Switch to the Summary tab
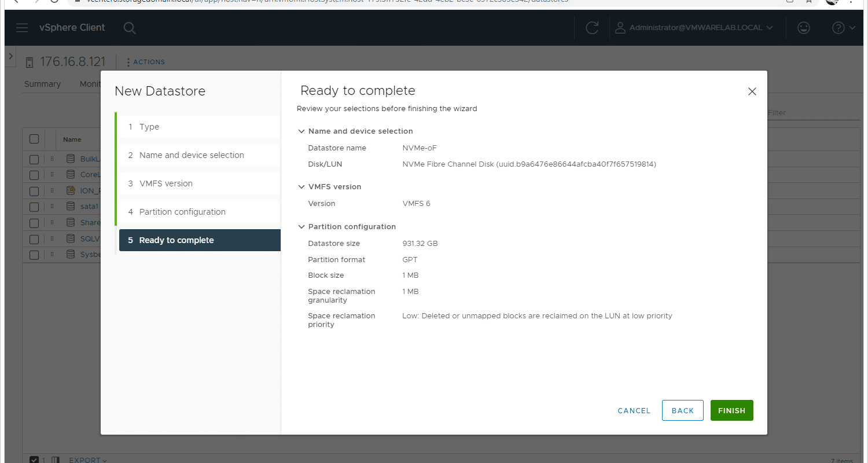Image resolution: width=868 pixels, height=463 pixels. coord(42,84)
